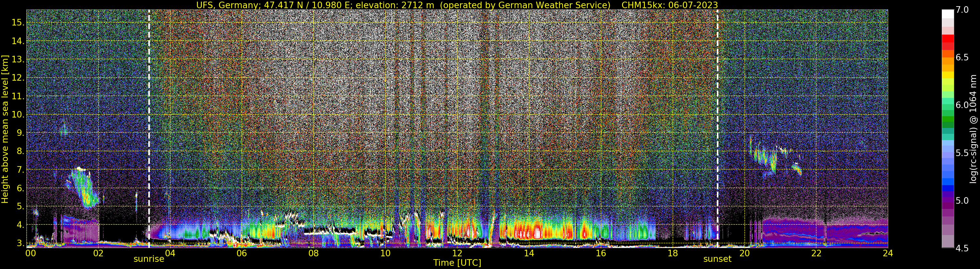Click the "11." height axis tick label
Image resolution: width=980 pixels, height=269 pixels.
click(x=18, y=96)
